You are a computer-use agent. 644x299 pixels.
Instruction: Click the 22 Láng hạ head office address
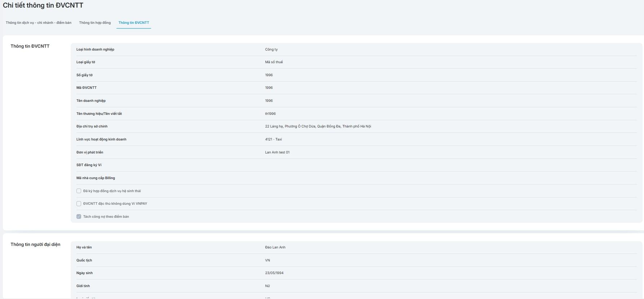pyautogui.click(x=318, y=126)
